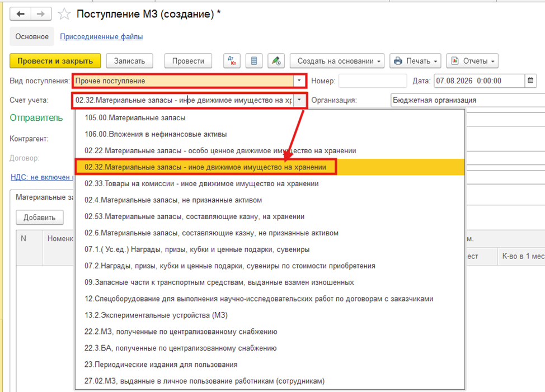The image size is (545, 392).
Task: Show Дт/Кт accounting entries icon
Action: click(x=232, y=61)
